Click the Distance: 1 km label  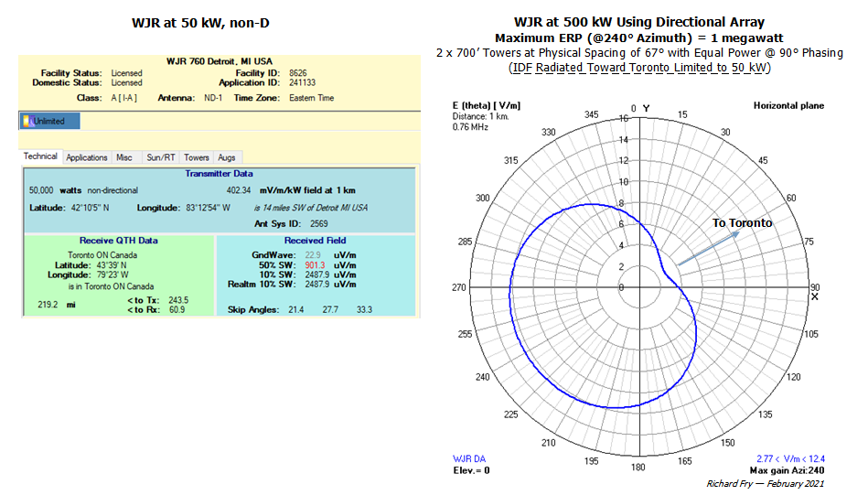coord(480,116)
